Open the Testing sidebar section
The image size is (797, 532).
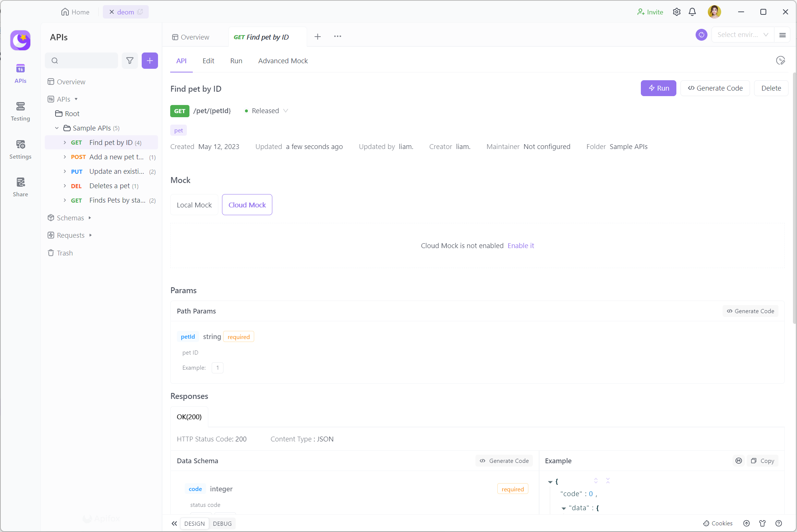point(20,111)
